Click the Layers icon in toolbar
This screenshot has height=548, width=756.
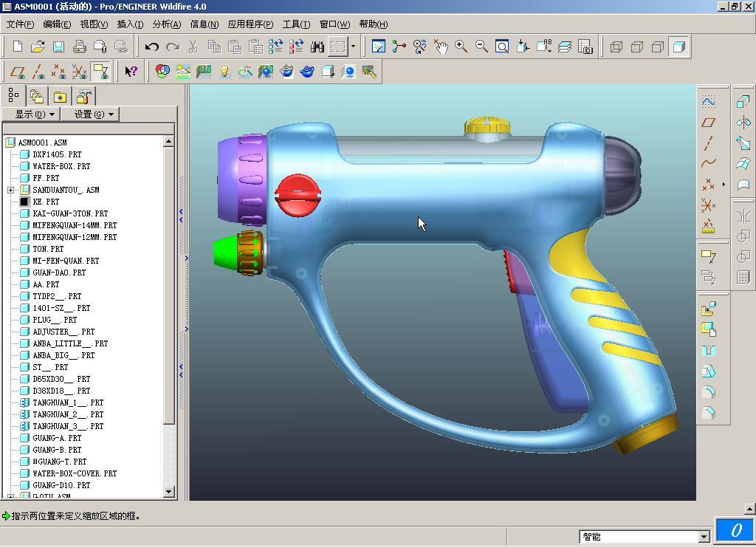(565, 47)
